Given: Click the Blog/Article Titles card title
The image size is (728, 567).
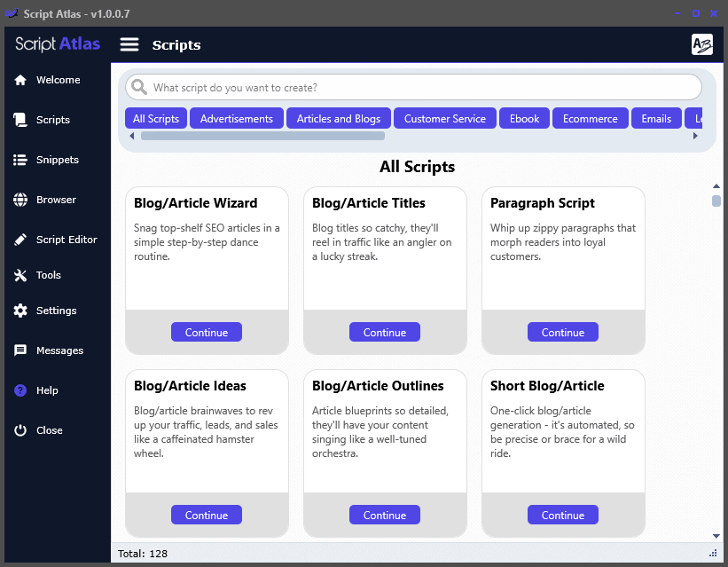Looking at the screenshot, I should [x=369, y=203].
